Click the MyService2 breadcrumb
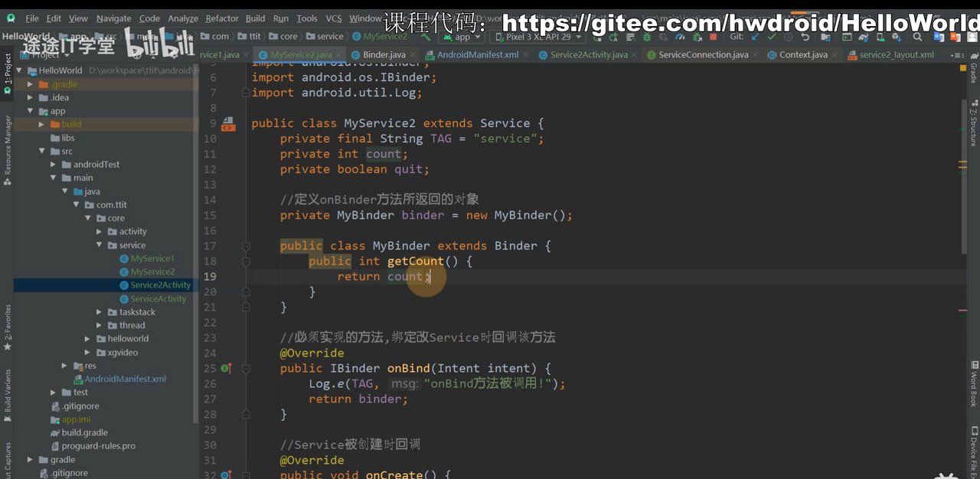This screenshot has height=479, width=980. pos(379,36)
